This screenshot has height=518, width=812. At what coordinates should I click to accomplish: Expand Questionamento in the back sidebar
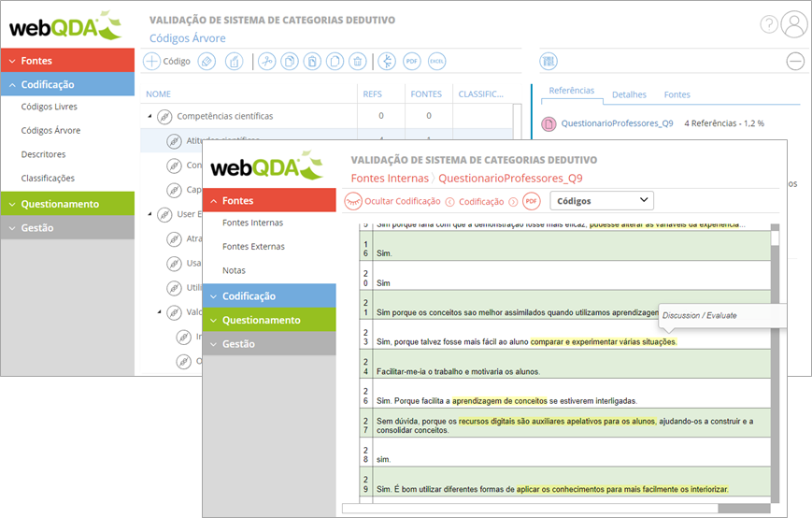(x=67, y=204)
